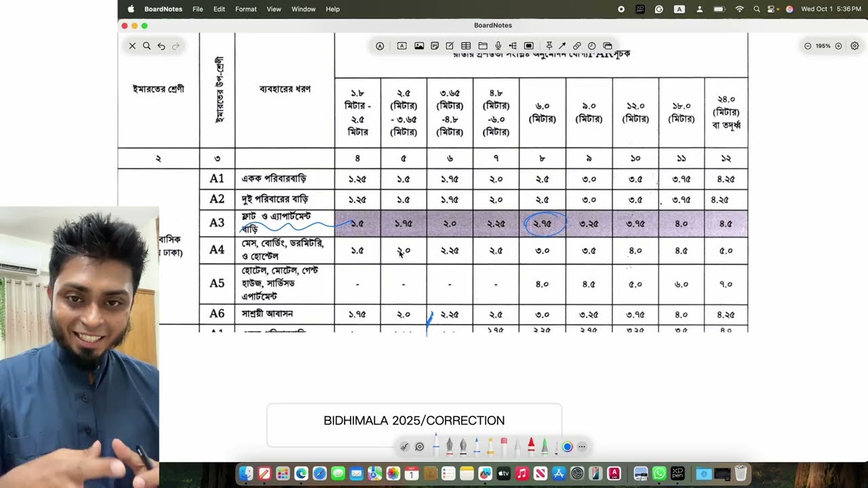Image resolution: width=868 pixels, height=488 pixels.
Task: Open Control Center in menu bar
Action: pos(772,9)
